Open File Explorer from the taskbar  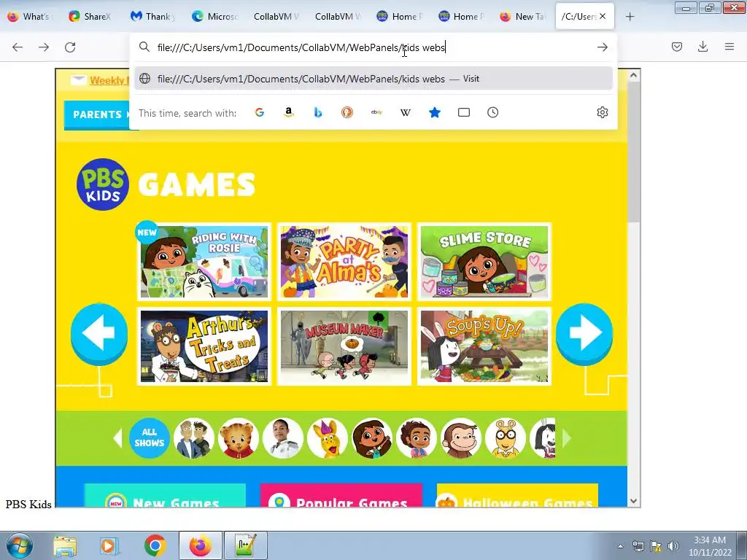(65, 546)
